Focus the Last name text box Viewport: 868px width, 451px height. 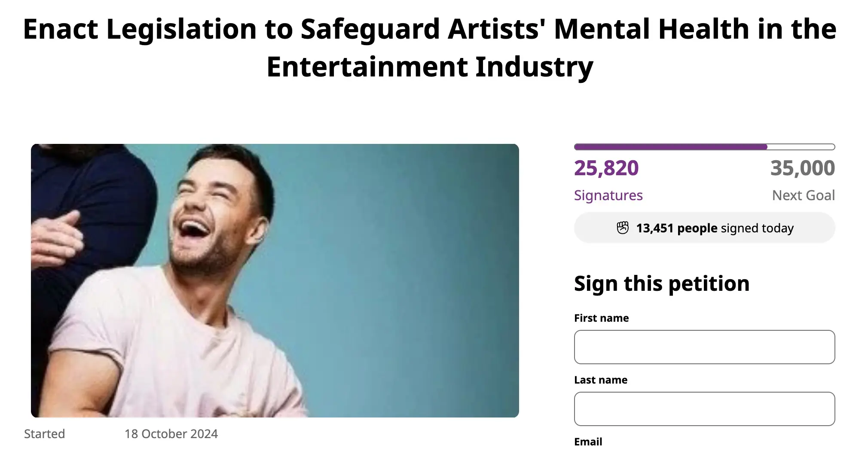pyautogui.click(x=704, y=409)
